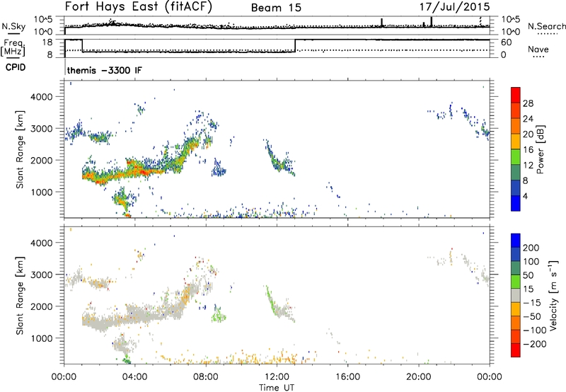This screenshot has width=566, height=392.
Task: Click the 24 label on Power colorbar
Action: pyautogui.click(x=528, y=119)
